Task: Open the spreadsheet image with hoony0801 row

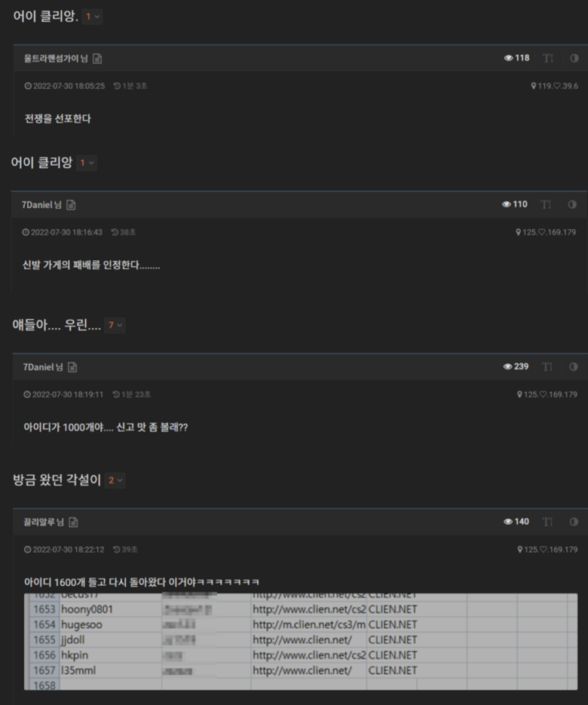Action: point(301,642)
